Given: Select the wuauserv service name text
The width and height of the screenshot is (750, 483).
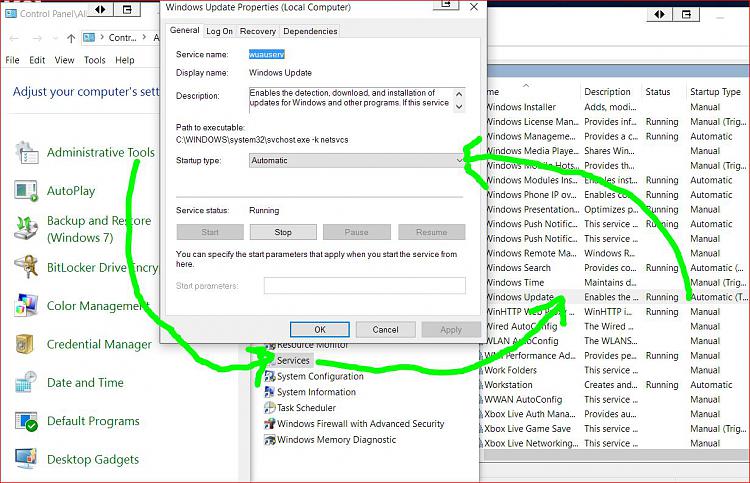Looking at the screenshot, I should (x=266, y=55).
